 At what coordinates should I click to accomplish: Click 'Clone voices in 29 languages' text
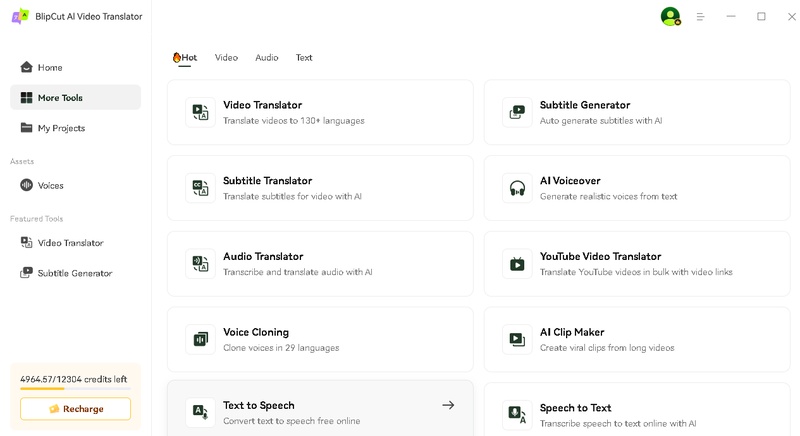[x=281, y=348]
